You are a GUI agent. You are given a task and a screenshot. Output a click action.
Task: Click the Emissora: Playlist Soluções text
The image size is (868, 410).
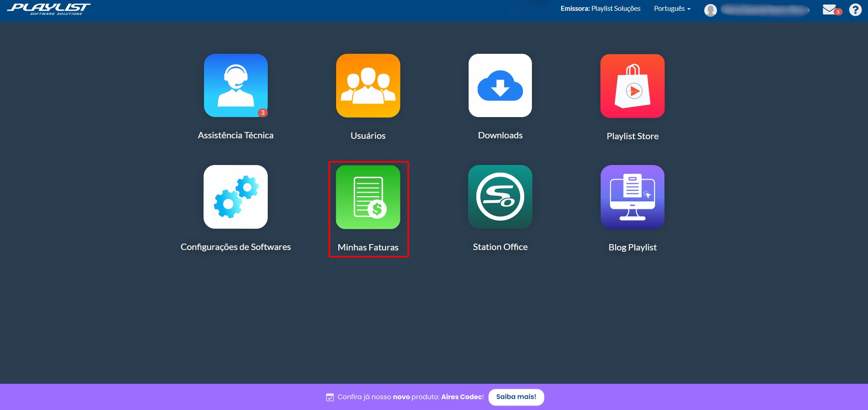pos(600,9)
